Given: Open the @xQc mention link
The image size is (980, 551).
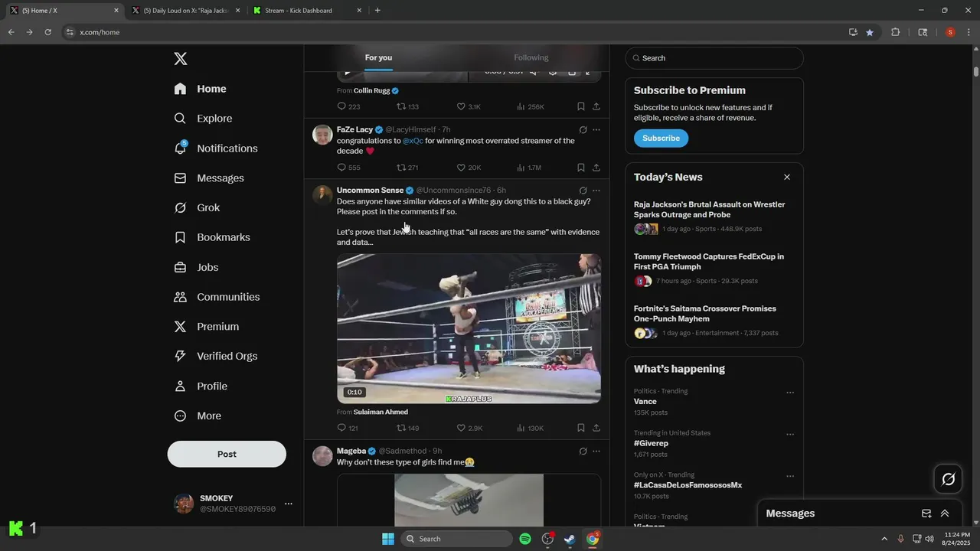Looking at the screenshot, I should (x=413, y=141).
